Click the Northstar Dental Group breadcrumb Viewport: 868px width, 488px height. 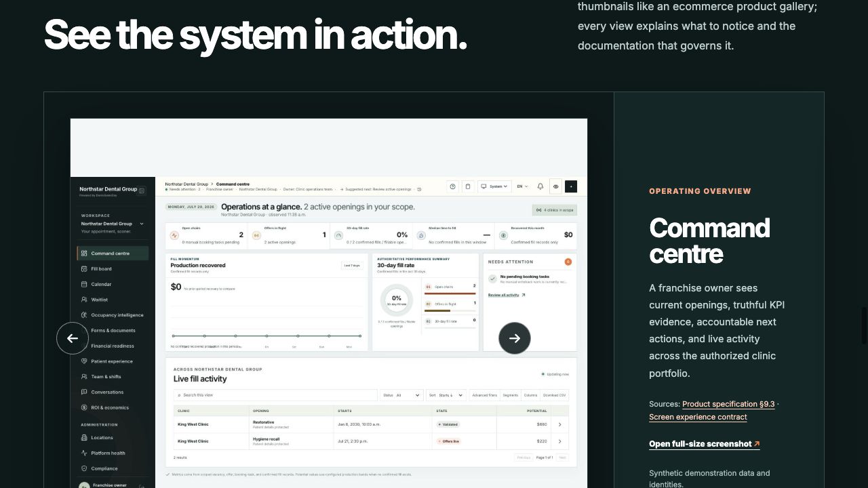coord(187,184)
